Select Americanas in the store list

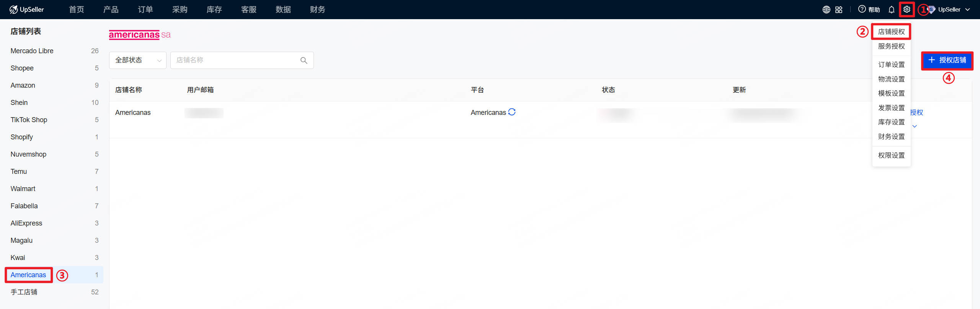(28, 275)
